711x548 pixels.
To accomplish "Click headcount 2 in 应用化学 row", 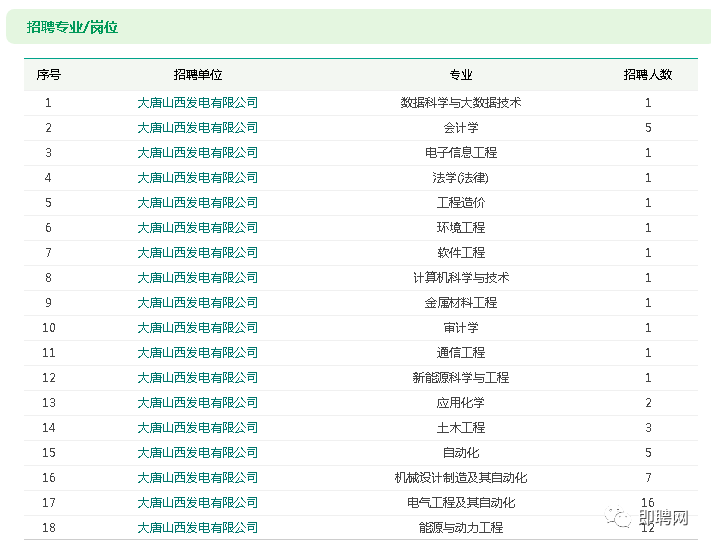I will click(x=648, y=403).
